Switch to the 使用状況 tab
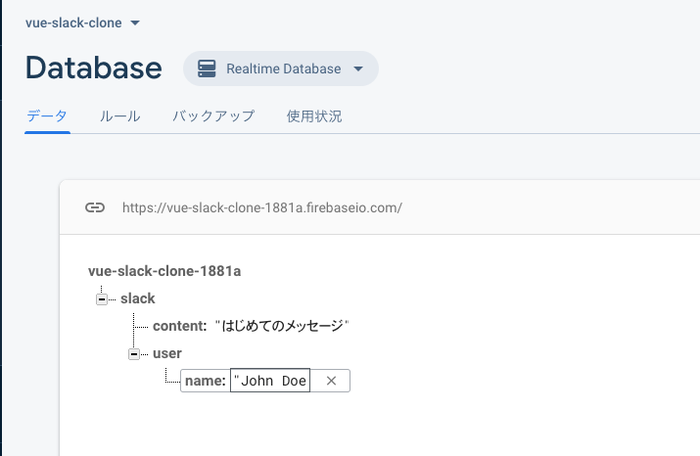The height and width of the screenshot is (456, 700). (314, 117)
